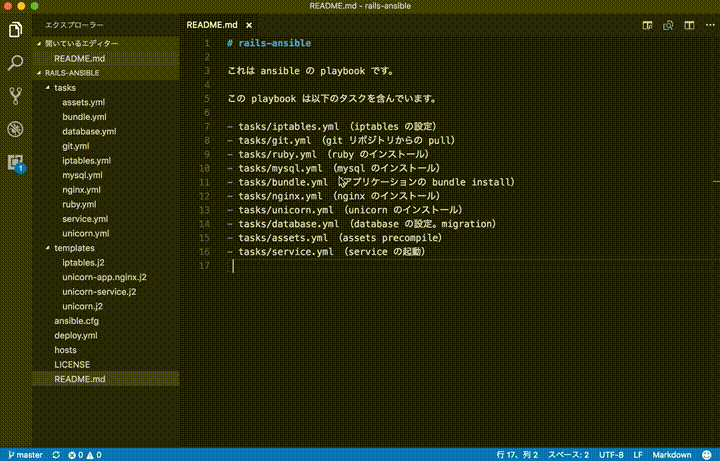Open hosts file
Viewport: 720px width, 461px height.
[65, 350]
